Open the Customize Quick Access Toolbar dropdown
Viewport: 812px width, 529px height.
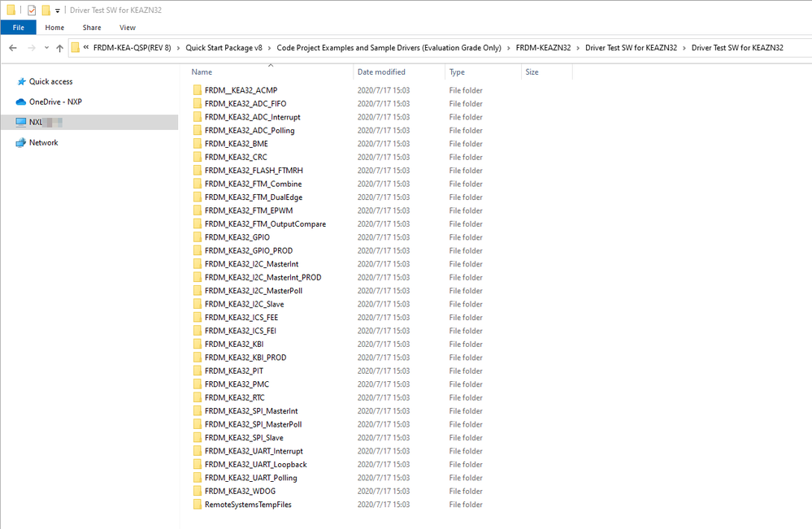(x=58, y=11)
